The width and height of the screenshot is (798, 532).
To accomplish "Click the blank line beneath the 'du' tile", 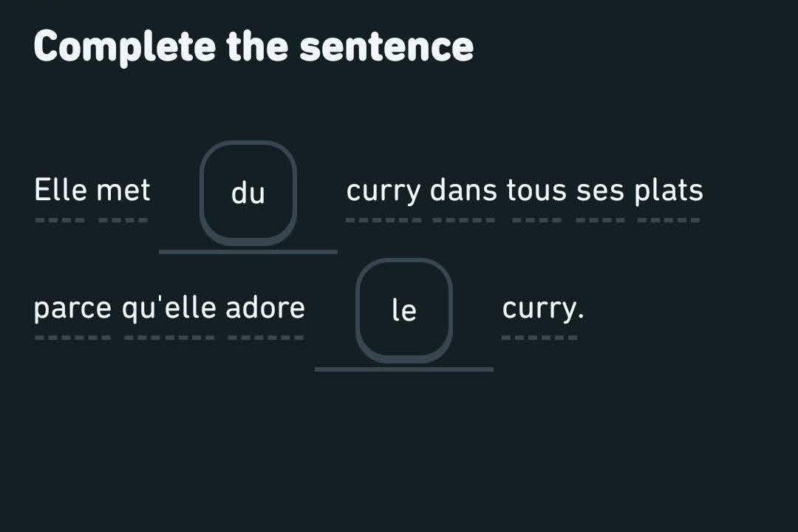I will [248, 252].
